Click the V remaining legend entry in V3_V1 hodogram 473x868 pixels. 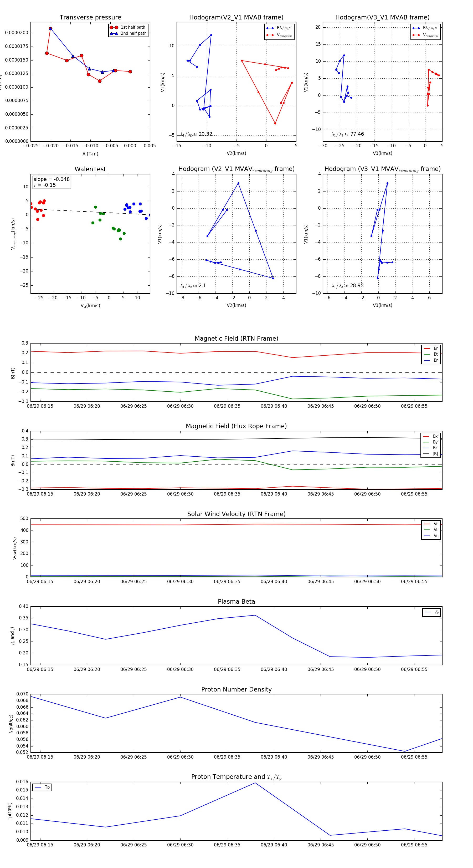(425, 35)
